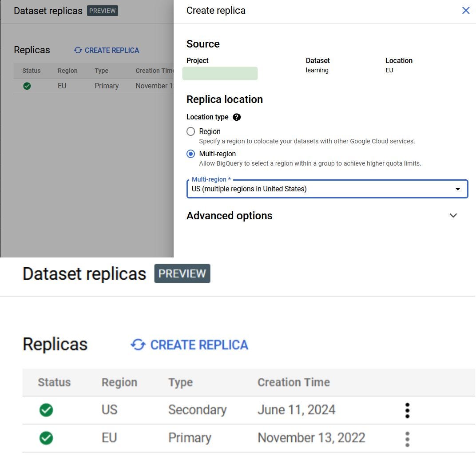476x467 pixels.
Task: Click the 'Region' column header in lower table
Action: (x=119, y=382)
